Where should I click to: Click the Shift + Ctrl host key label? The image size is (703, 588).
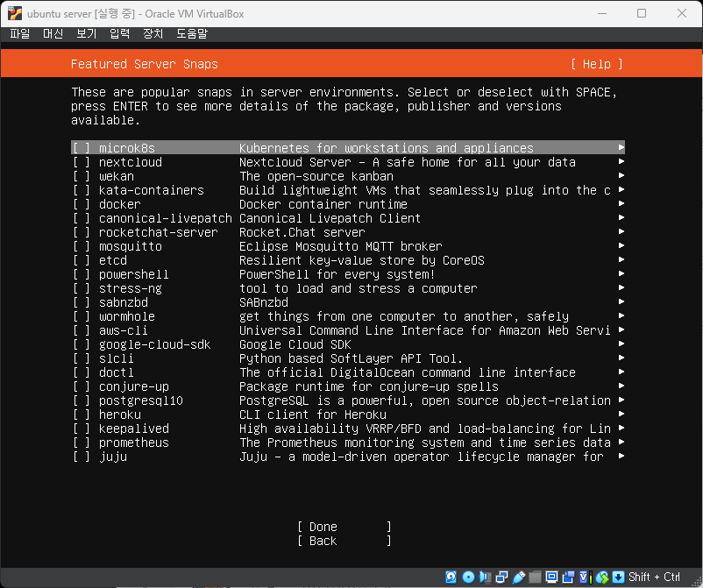pyautogui.click(x=654, y=577)
